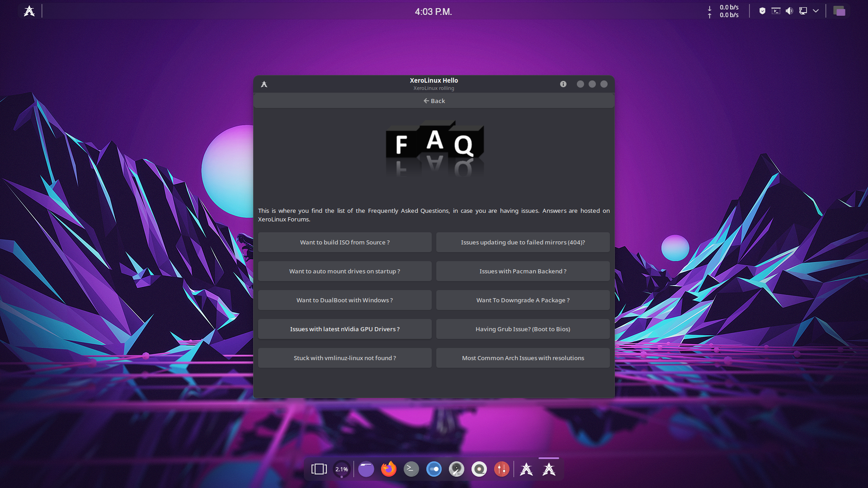The height and width of the screenshot is (488, 868).
Task: Open 'Issues with latest nVidia GPU Drivers ?'
Action: [x=345, y=329]
